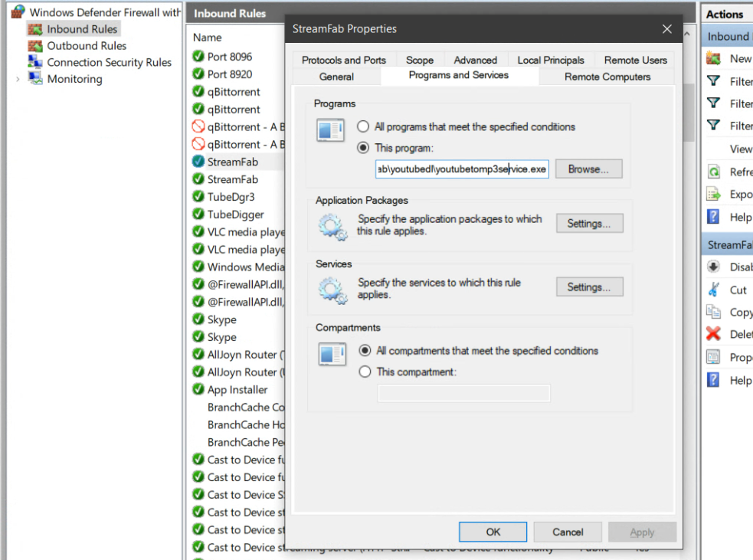Open Outbound Rules node
753x560 pixels.
87,46
